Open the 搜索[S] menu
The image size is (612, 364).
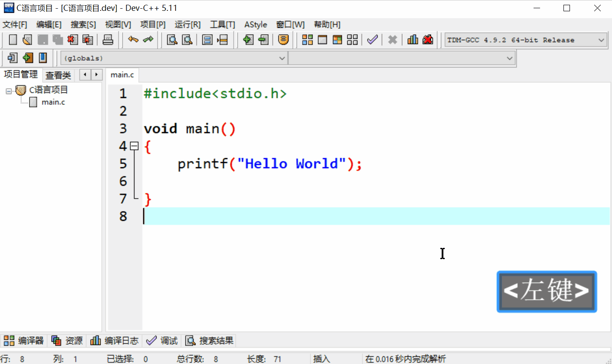(x=83, y=25)
